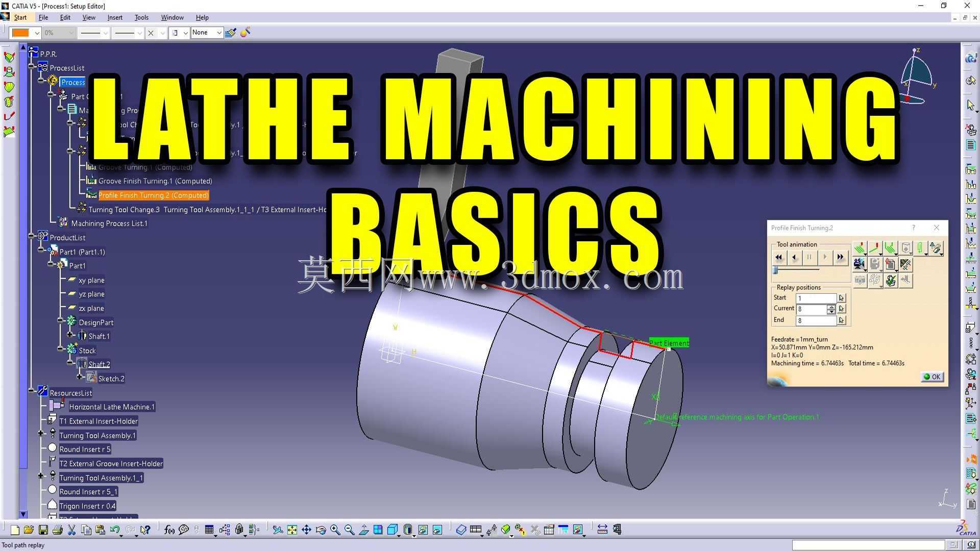Click the Zoom Out magnifier icon
980x551 pixels.
pos(349,530)
